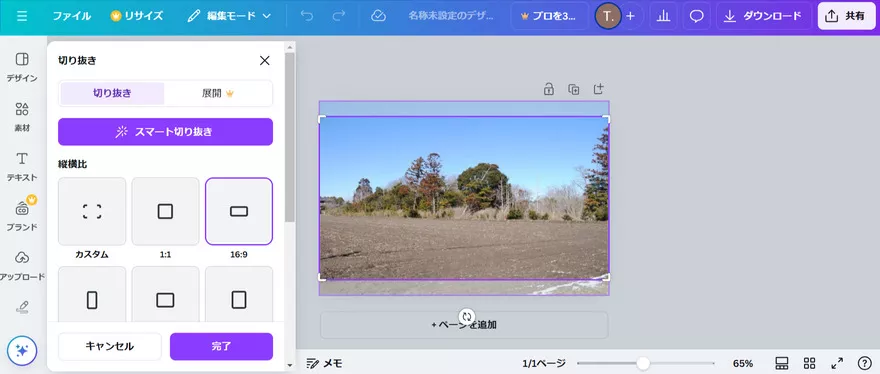Viewport: 880px width, 374px height.
Task: Select the portrait ratio tile under 16:9
Action: pos(239,294)
